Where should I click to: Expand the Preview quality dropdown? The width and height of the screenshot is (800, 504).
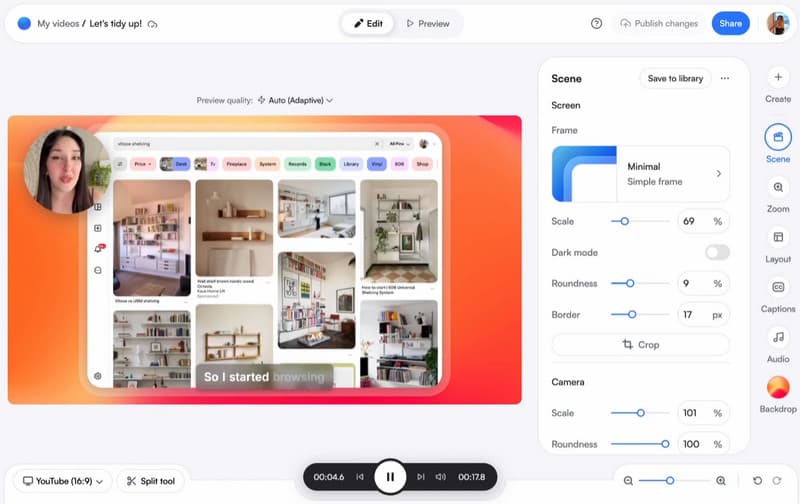pos(295,100)
